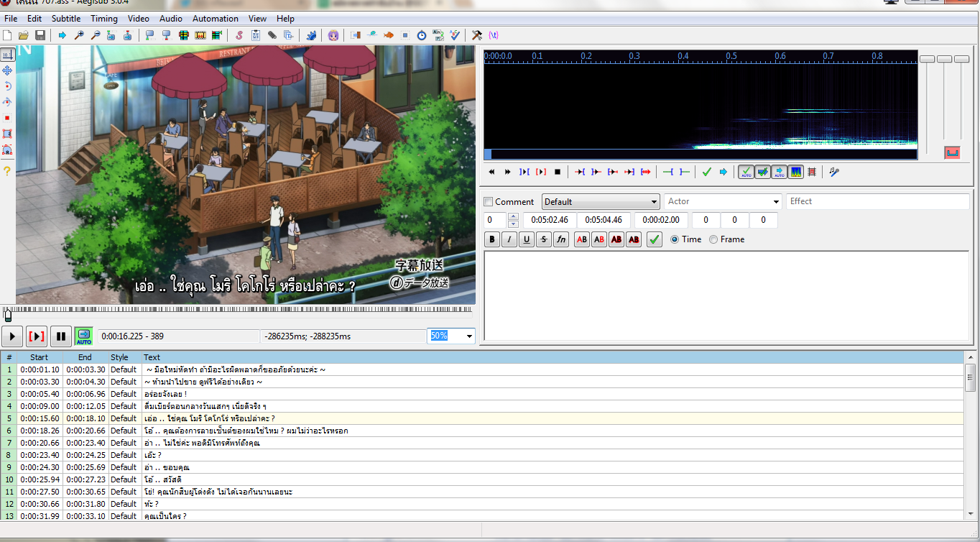Screen dimensions: 980x542
Task: Open the Styles Manager icon
Action: pos(239,35)
